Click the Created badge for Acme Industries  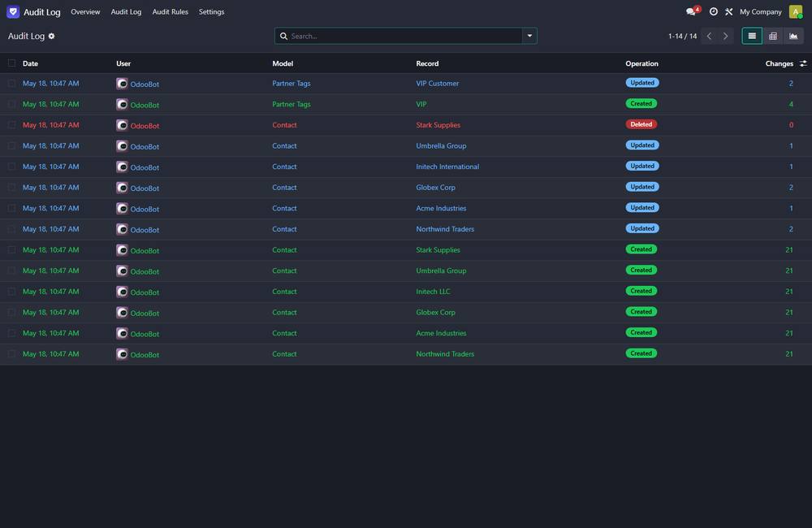pyautogui.click(x=641, y=333)
